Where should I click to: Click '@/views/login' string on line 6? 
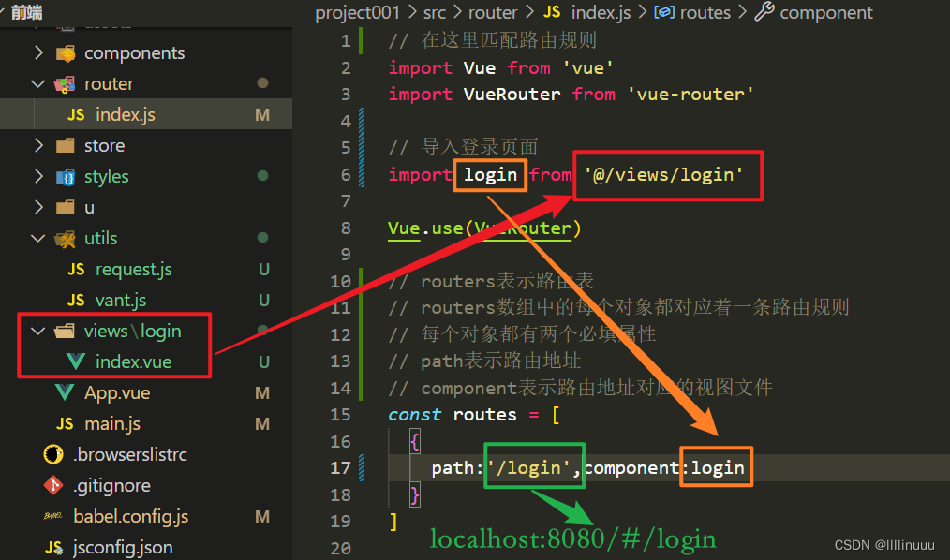pos(663,175)
